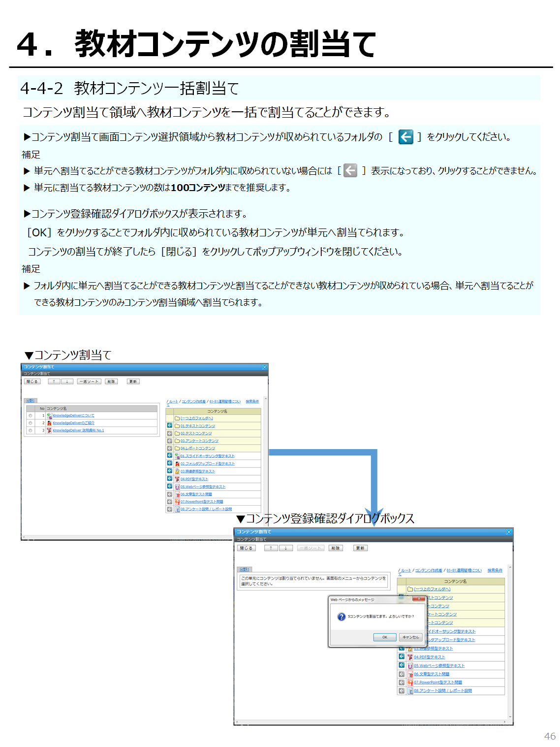
Task: Select radio button for KnowledgeDeliver 説明資料 No.1
Action: 31,430
